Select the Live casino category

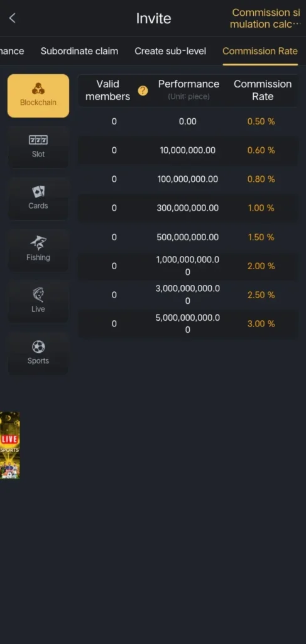(38, 301)
